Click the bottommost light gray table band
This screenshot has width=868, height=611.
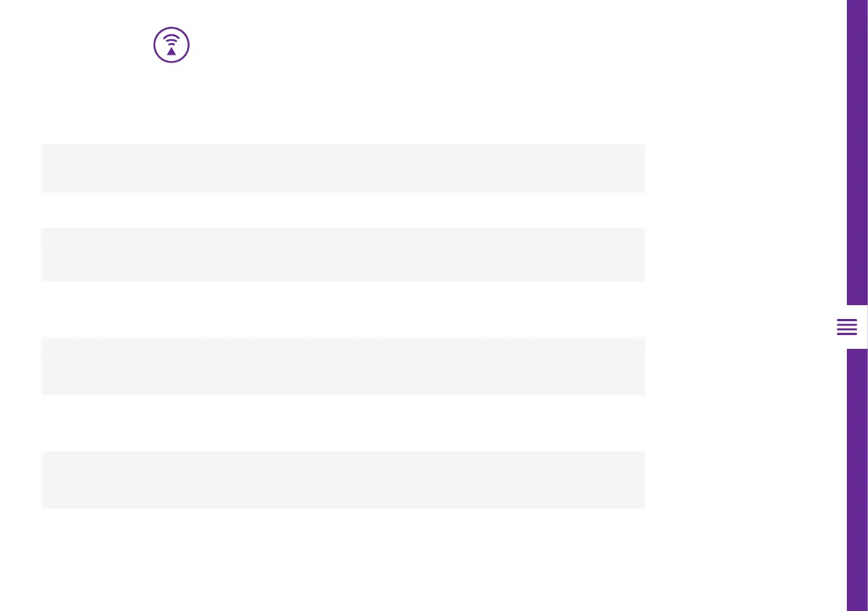point(343,479)
